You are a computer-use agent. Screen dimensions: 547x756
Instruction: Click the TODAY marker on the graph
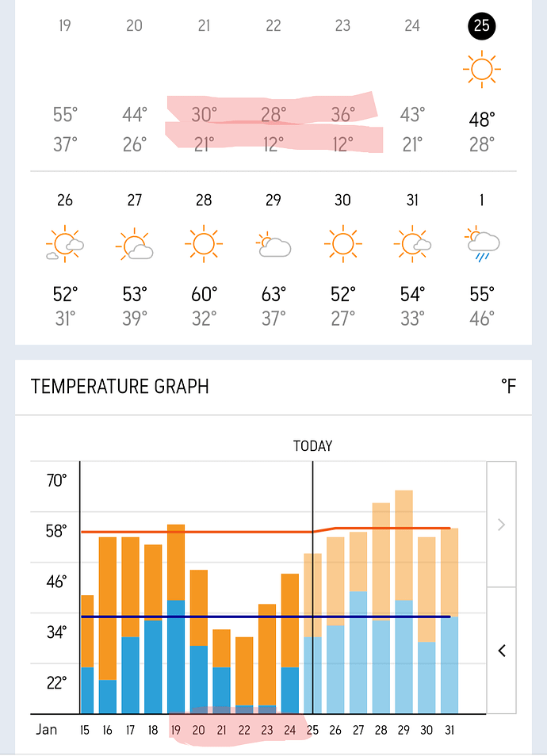point(313,446)
